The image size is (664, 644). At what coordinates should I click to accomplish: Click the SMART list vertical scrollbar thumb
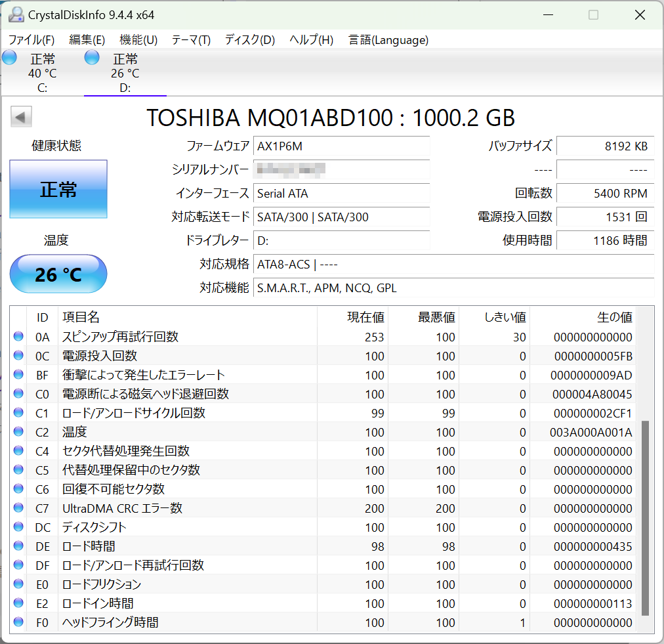click(x=645, y=518)
